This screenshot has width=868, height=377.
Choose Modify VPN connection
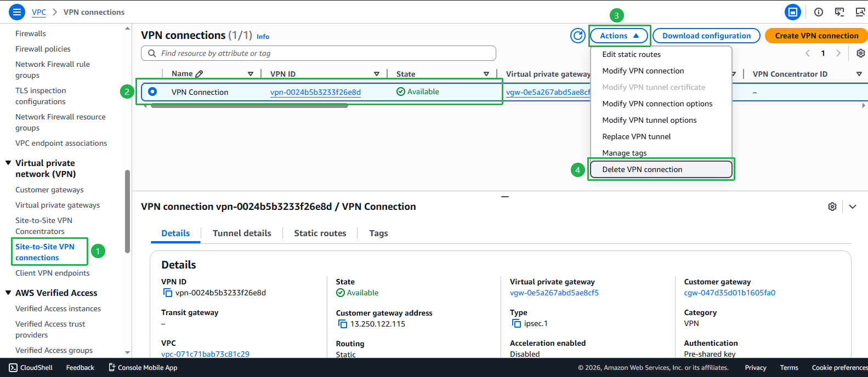[x=661, y=71]
